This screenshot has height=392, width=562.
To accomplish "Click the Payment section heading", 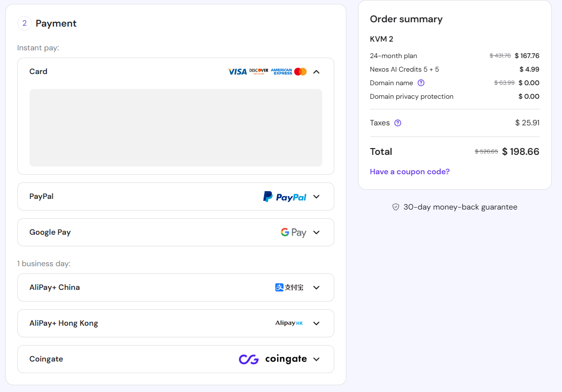I will (x=56, y=23).
